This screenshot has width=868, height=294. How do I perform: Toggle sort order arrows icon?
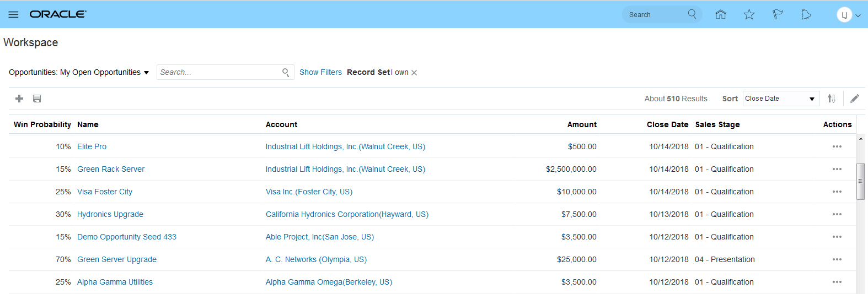832,99
